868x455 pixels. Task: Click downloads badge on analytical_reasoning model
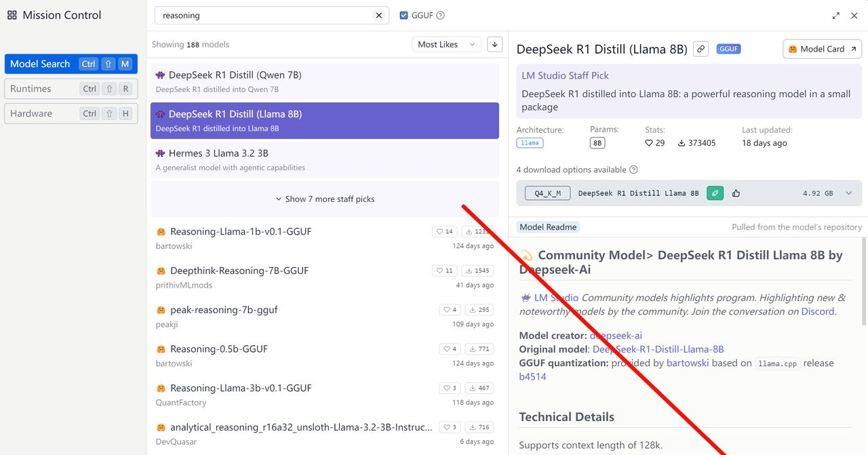[x=479, y=428]
